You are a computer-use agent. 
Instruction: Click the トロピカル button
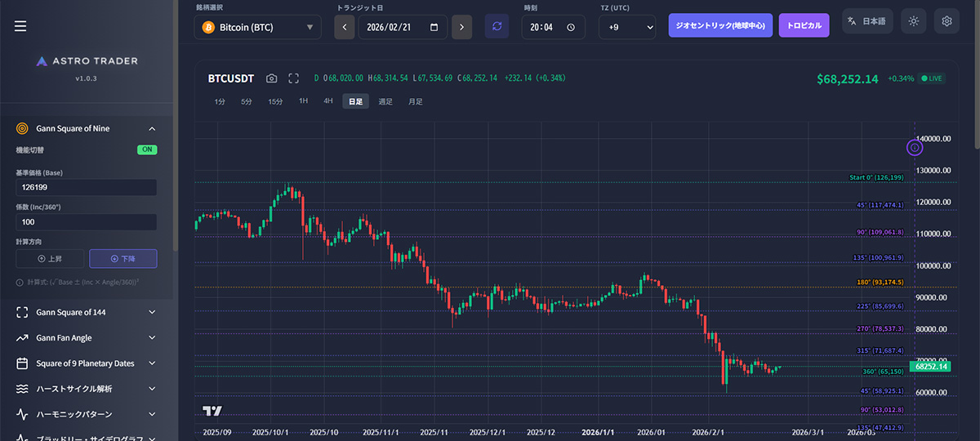pyautogui.click(x=804, y=25)
